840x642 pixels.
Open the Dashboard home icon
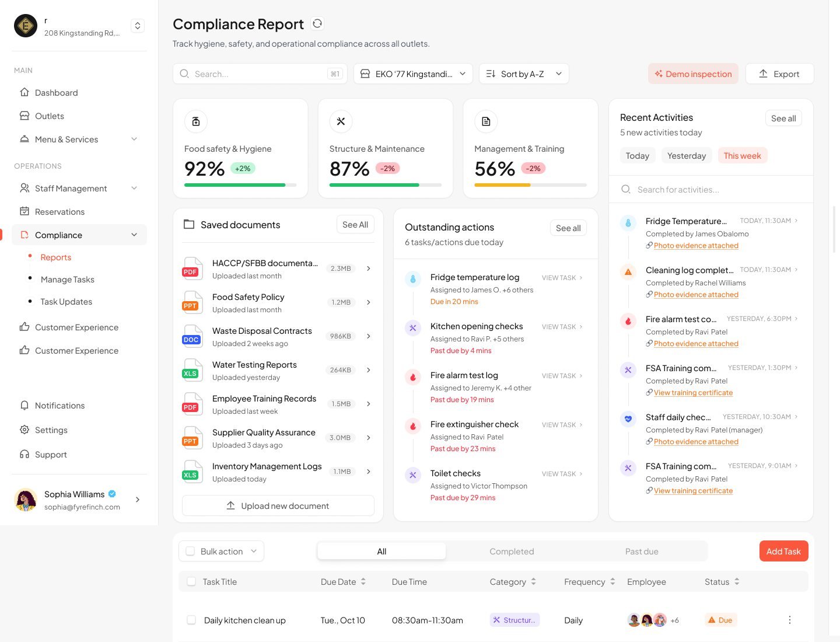24,92
